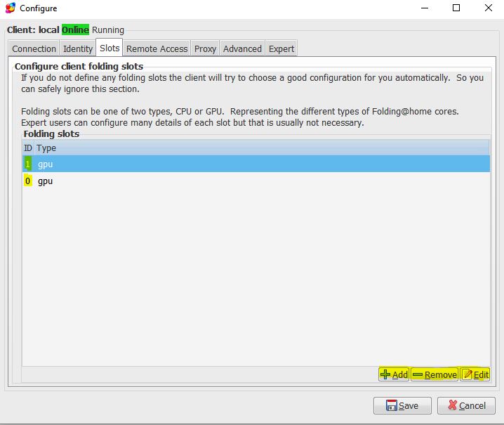This screenshot has height=425, width=504.
Task: Click the red X Cancel icon
Action: pyautogui.click(x=452, y=405)
